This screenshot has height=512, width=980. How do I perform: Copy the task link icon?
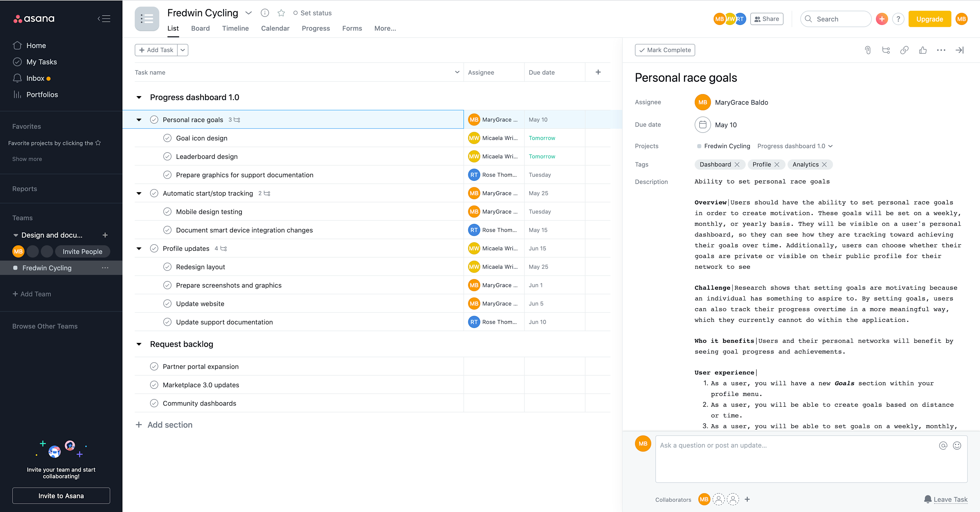click(904, 50)
